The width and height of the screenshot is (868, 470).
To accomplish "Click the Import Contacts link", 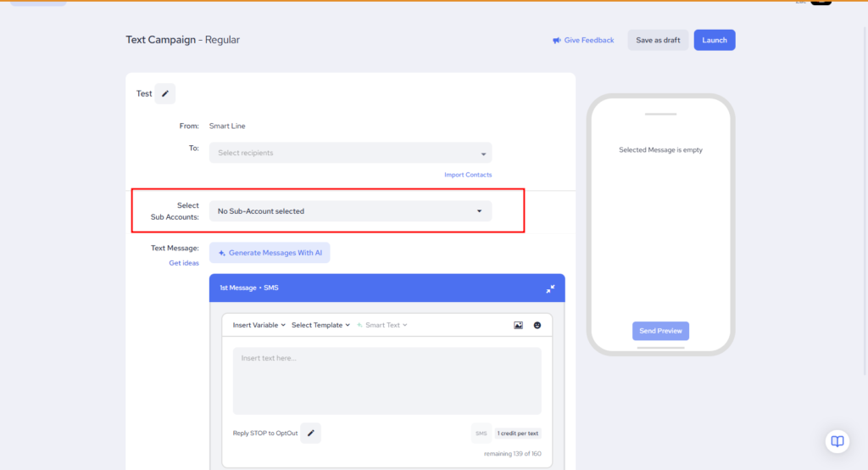I will pos(468,175).
